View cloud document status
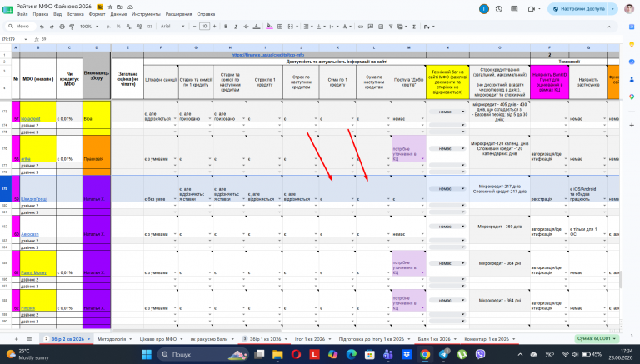 tap(130, 7)
